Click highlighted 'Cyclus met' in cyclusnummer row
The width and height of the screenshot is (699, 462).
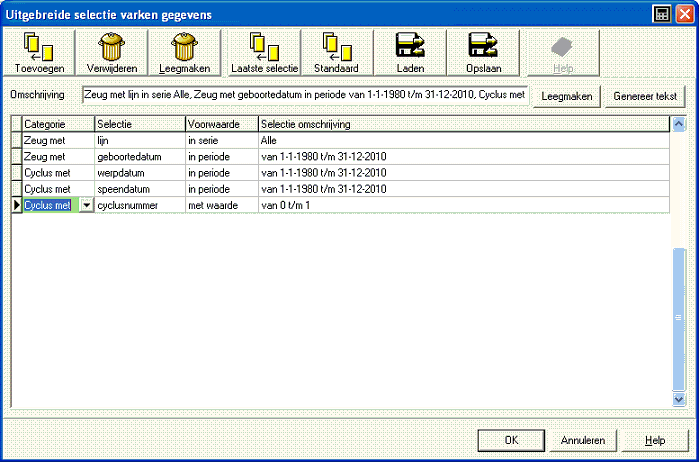tap(48, 206)
